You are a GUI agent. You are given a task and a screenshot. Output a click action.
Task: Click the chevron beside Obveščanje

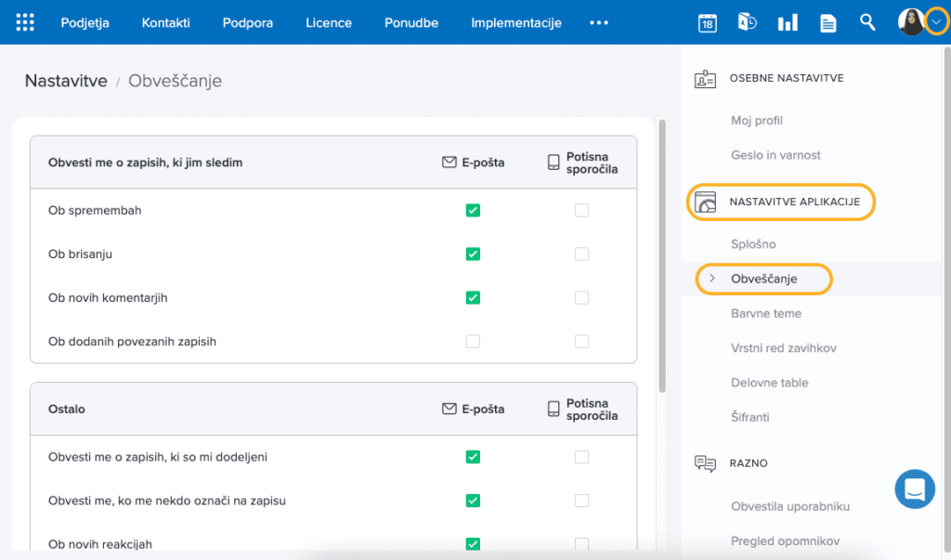[x=712, y=279]
